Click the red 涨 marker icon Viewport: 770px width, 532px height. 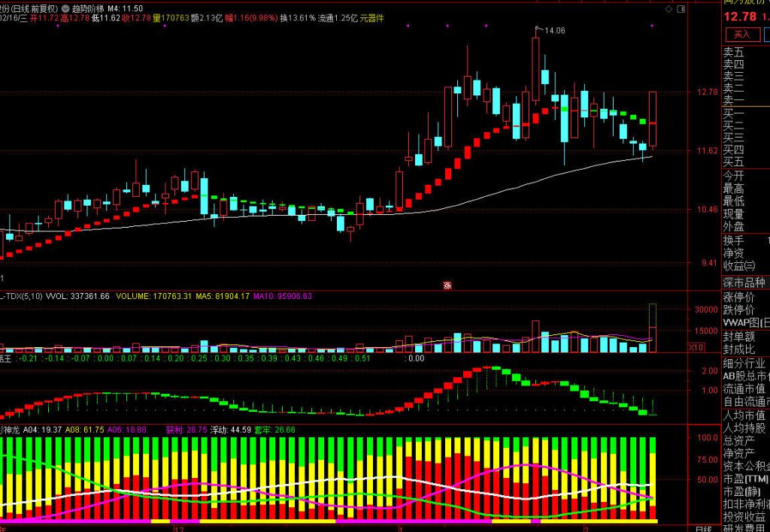[x=447, y=284]
